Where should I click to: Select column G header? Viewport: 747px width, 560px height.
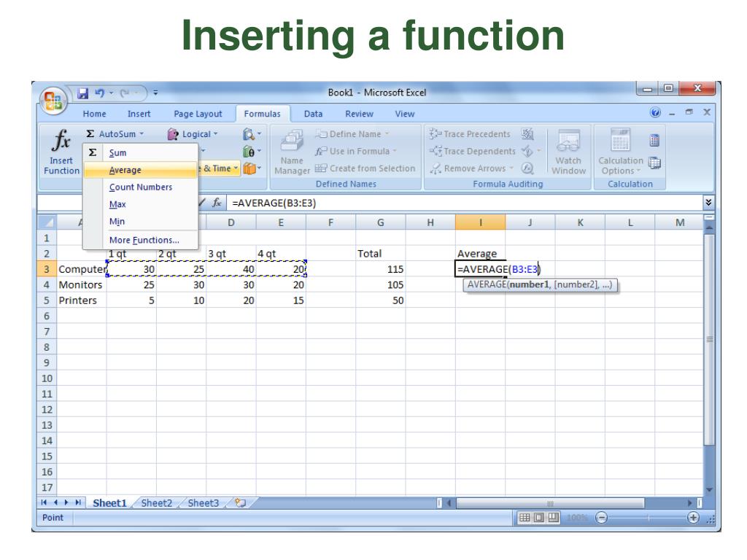click(380, 222)
